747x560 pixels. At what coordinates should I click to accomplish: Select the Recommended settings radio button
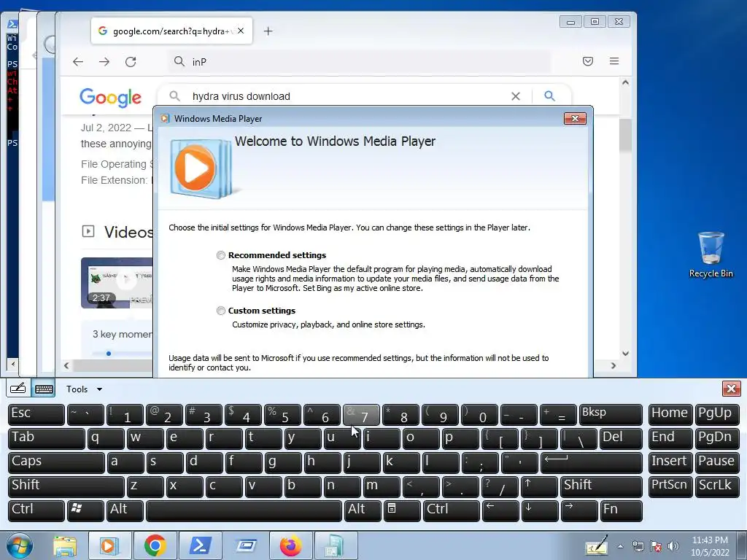point(220,255)
